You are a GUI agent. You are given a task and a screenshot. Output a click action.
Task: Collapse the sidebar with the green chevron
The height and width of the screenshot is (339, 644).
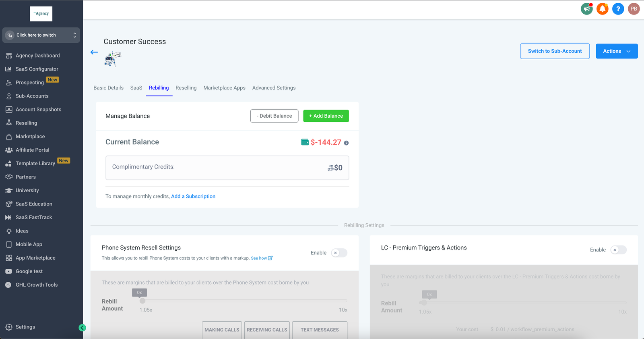tap(82, 328)
